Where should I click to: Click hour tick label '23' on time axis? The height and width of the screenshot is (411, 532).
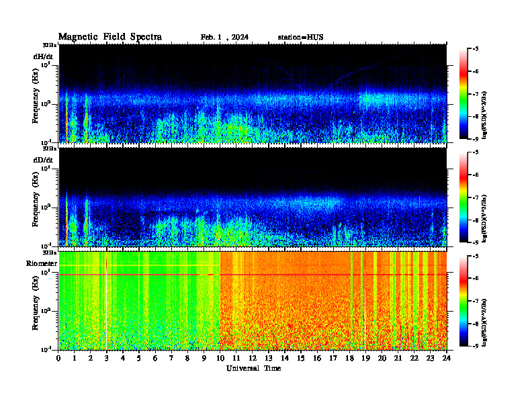(x=430, y=358)
